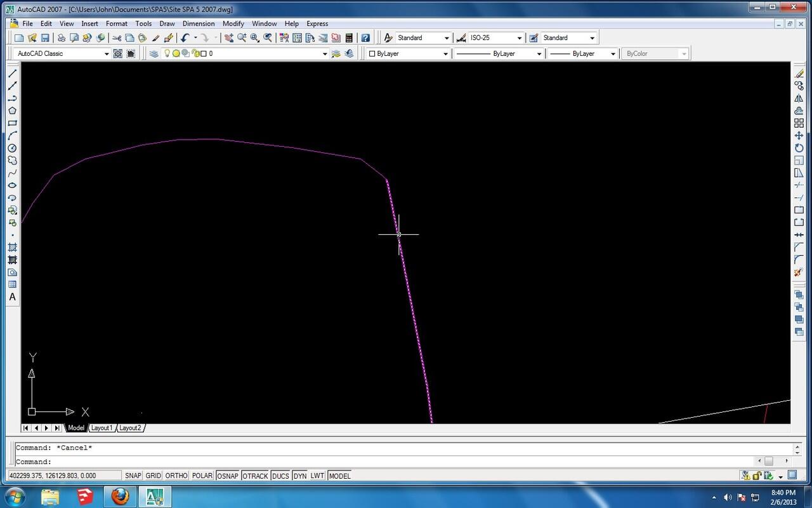Click the QuickCalc calculator icon
812x508 pixels.
click(348, 38)
